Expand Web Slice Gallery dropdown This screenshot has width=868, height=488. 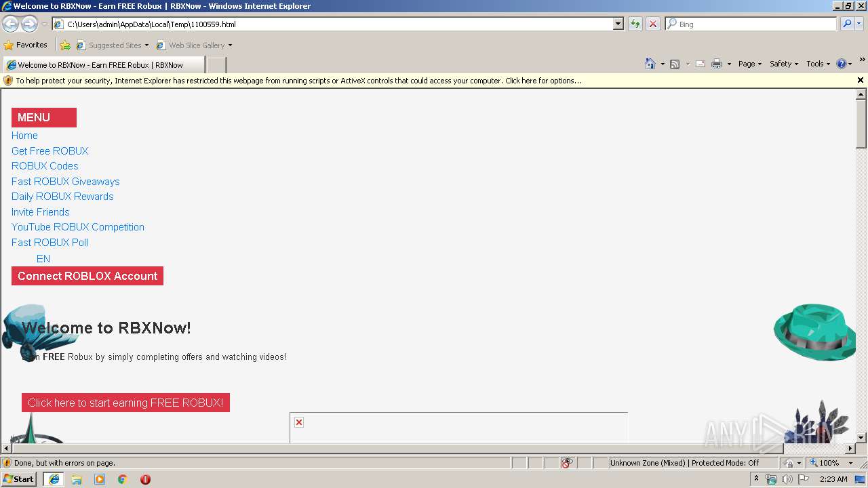230,45
